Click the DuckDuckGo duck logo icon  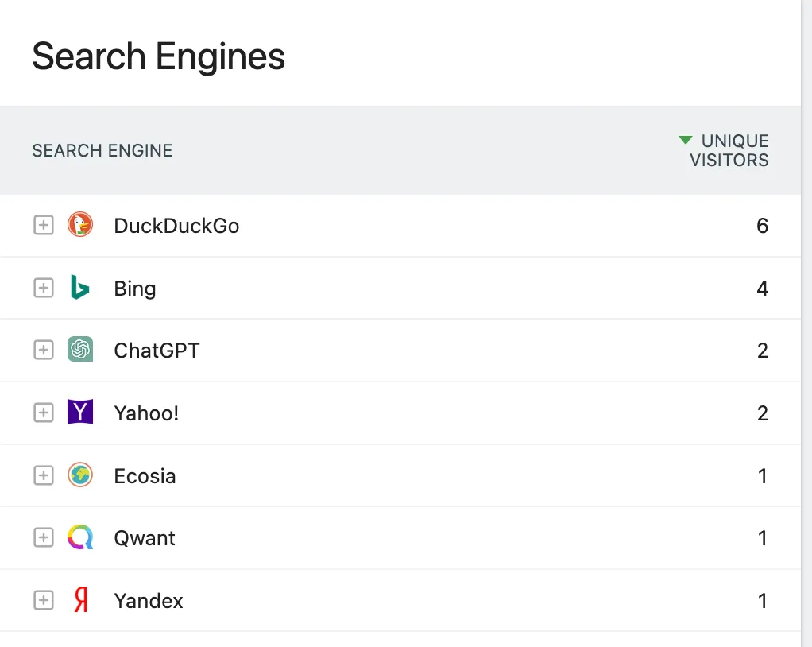80,225
